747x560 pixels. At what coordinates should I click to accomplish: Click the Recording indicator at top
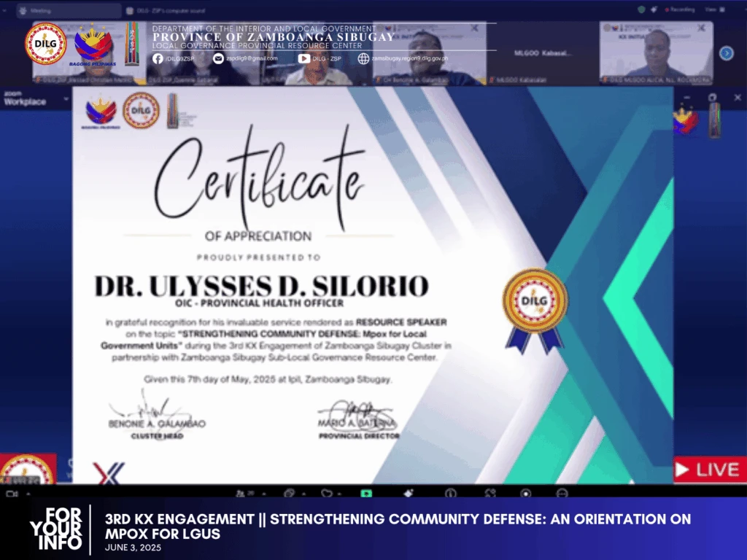click(681, 9)
